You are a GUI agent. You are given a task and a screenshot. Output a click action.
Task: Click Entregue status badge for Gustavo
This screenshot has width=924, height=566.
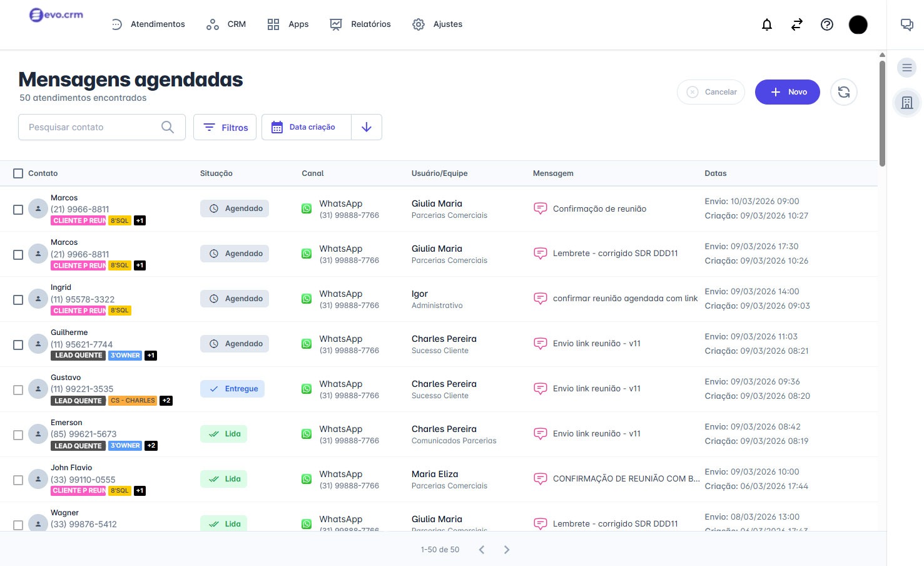[x=233, y=389]
